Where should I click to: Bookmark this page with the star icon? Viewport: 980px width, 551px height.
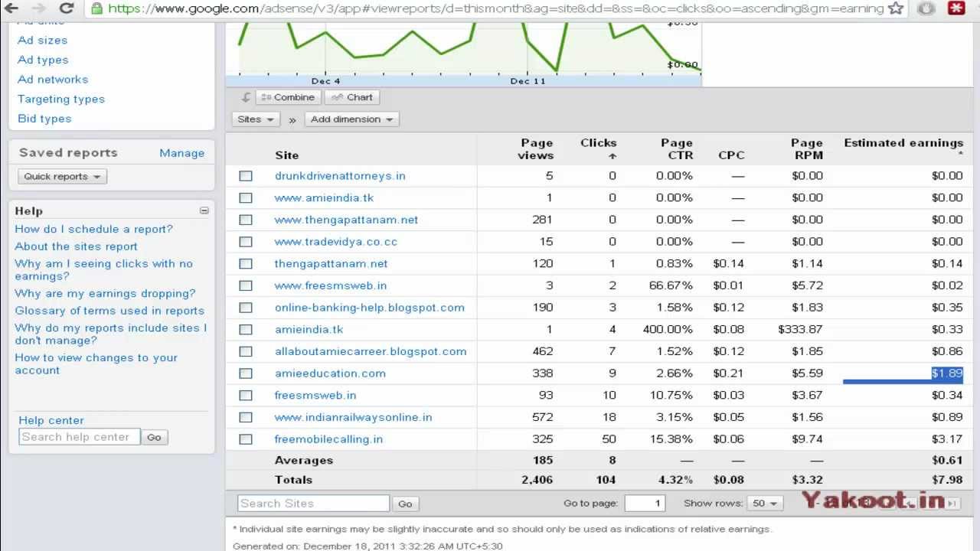point(897,8)
